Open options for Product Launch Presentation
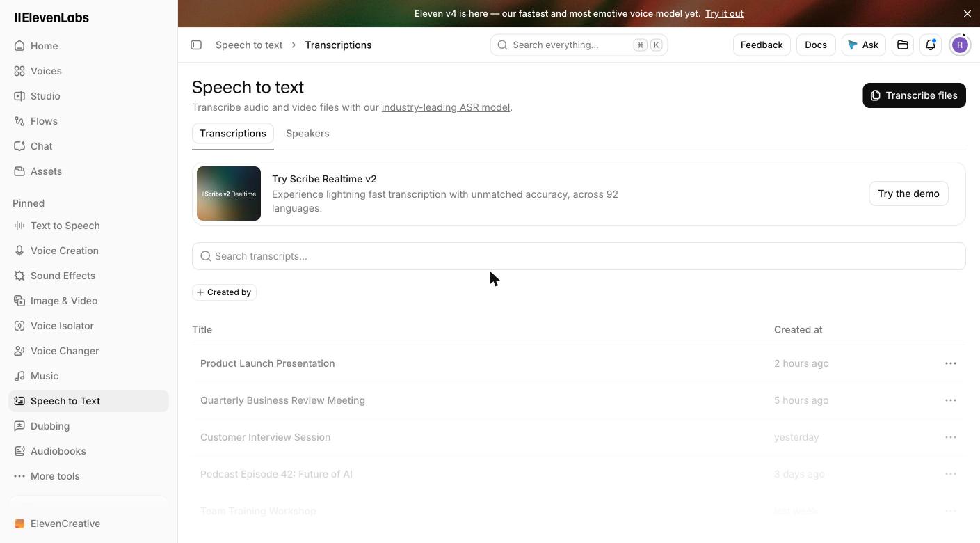This screenshot has height=543, width=980. pos(950,363)
